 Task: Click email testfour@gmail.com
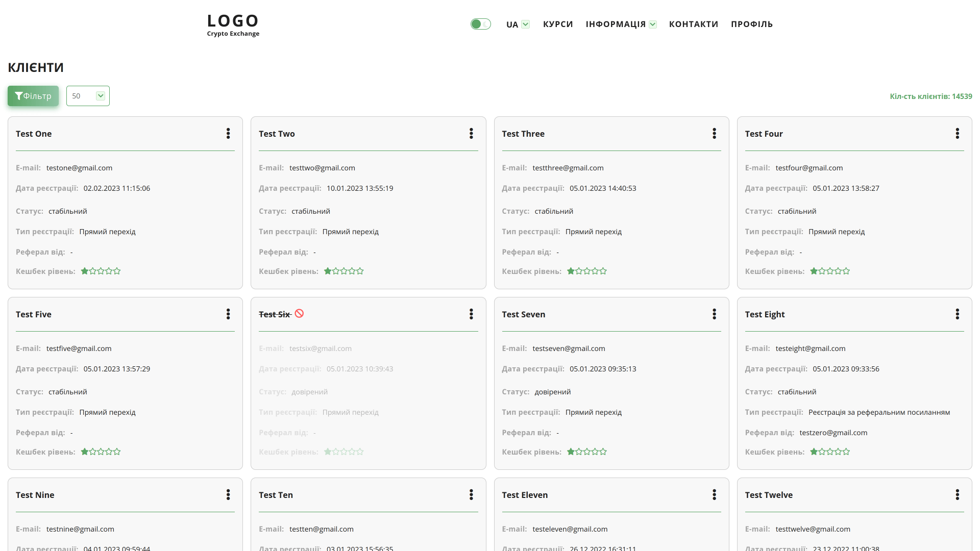tap(809, 168)
